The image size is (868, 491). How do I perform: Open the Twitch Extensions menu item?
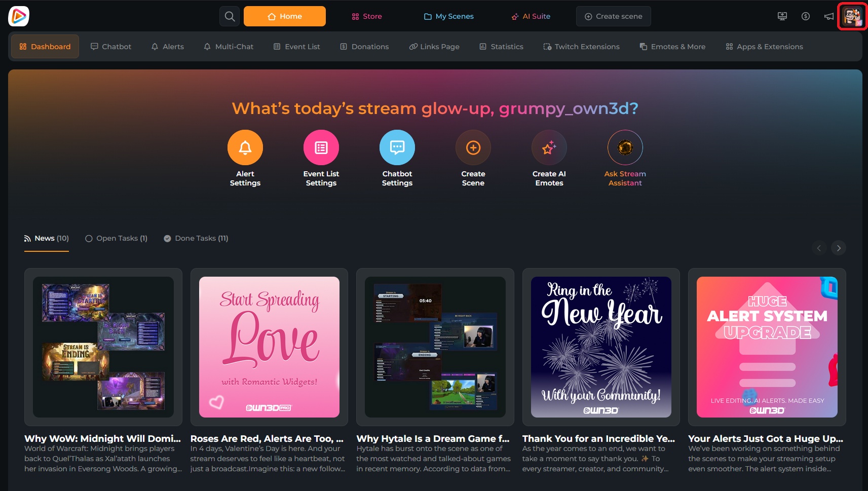pyautogui.click(x=581, y=47)
